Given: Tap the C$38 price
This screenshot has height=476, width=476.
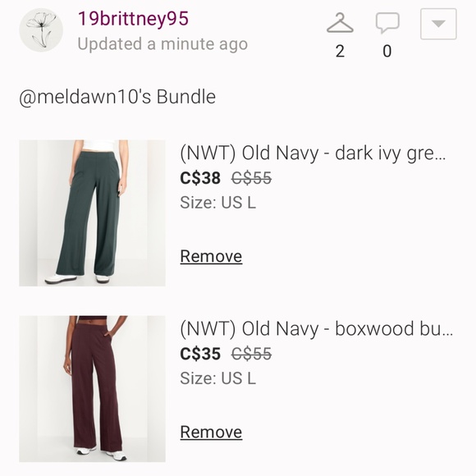Looking at the screenshot, I should pyautogui.click(x=200, y=178).
